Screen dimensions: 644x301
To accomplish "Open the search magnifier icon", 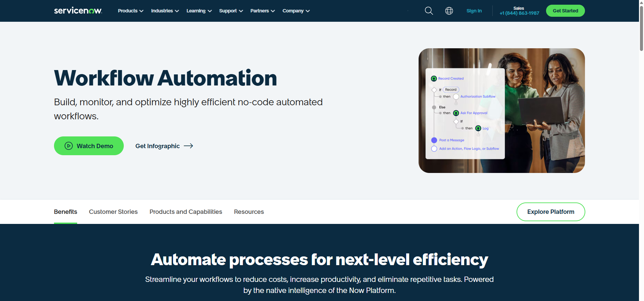I will point(429,11).
